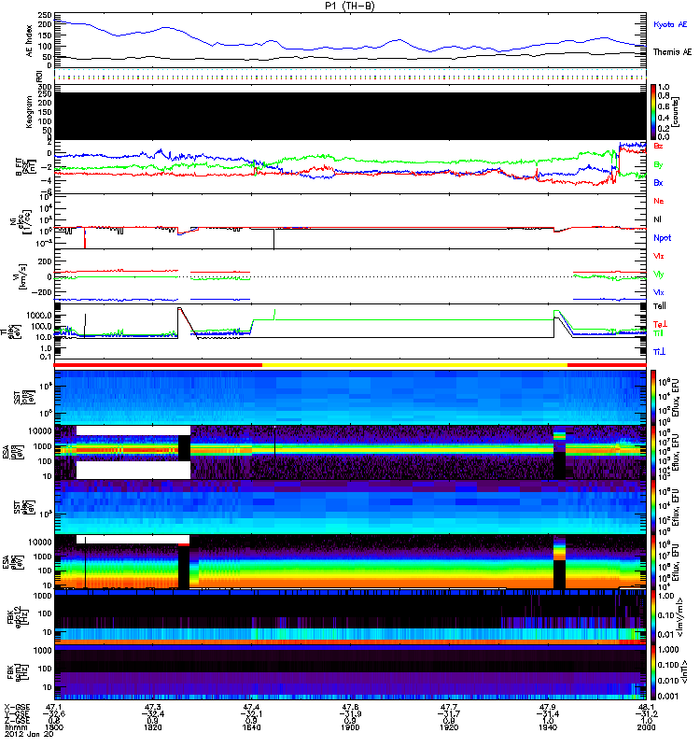Click the X-GSE row label
700x747 pixels.
coord(17,708)
